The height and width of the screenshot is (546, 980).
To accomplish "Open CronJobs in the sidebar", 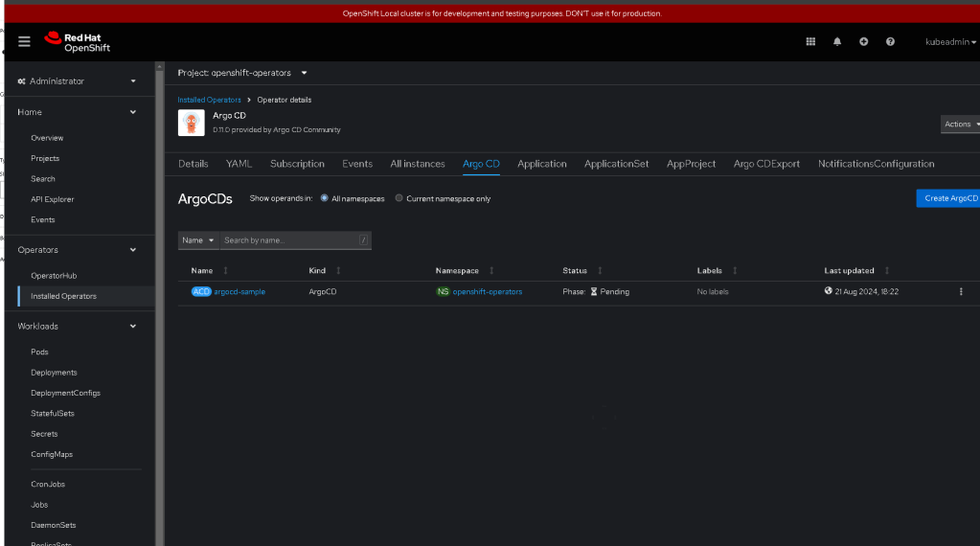I will [x=48, y=484].
